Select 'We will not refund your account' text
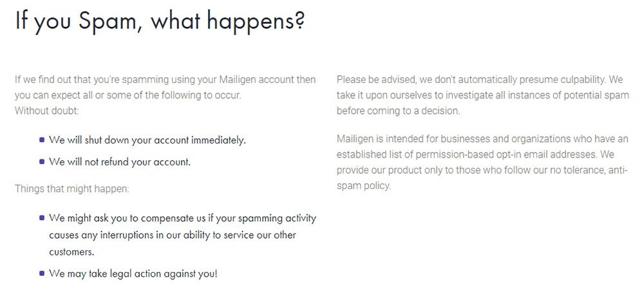This screenshot has height=292, width=644. 120,161
